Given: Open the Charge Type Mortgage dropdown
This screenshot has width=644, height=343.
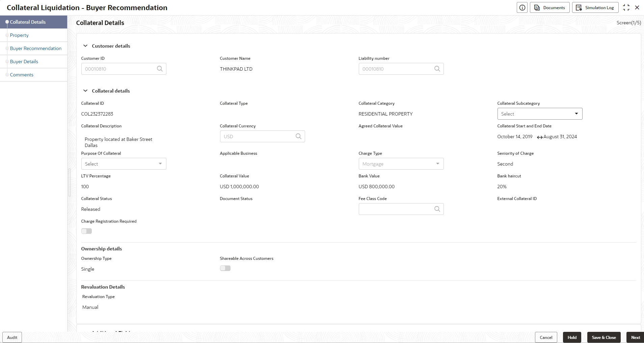Looking at the screenshot, I should click(401, 164).
